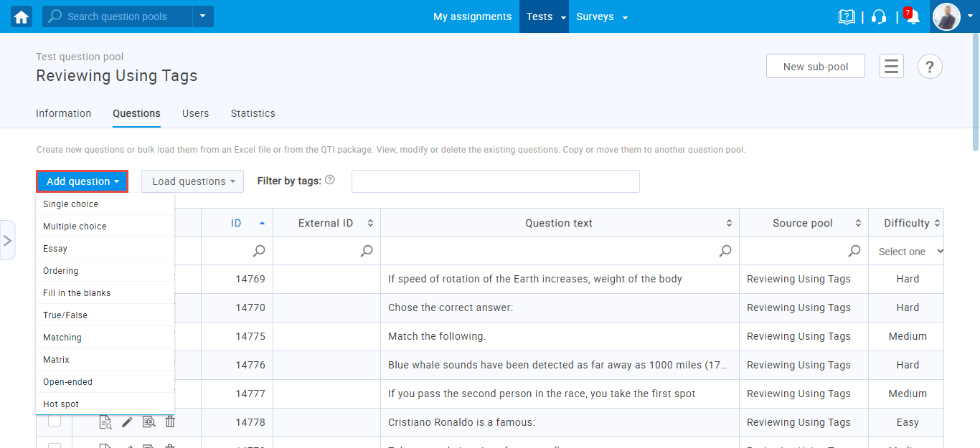This screenshot has height=448, width=980.
Task: Go to the home page icon
Action: (x=22, y=16)
